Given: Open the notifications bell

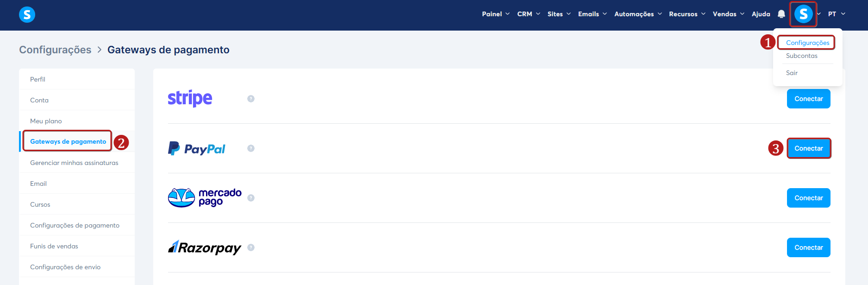Looking at the screenshot, I should [781, 14].
